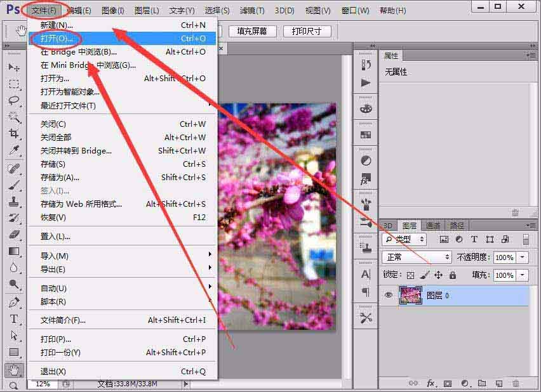541x392 pixels.
Task: Lock all with the padlock icon
Action: 452,275
